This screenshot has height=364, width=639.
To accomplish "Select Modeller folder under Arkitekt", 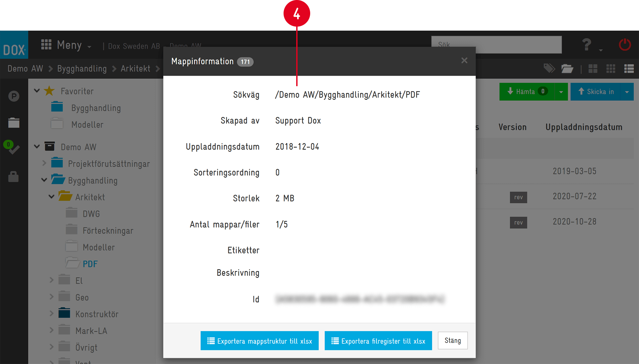I will [99, 247].
